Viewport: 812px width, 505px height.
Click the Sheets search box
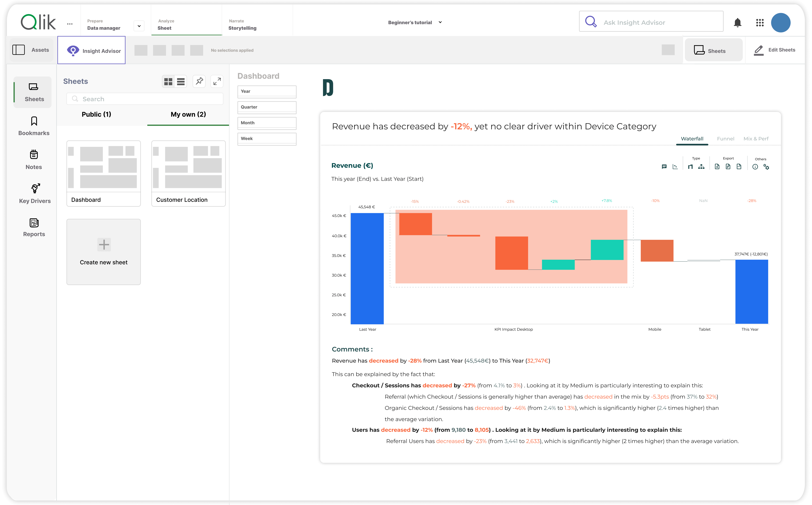(x=145, y=99)
